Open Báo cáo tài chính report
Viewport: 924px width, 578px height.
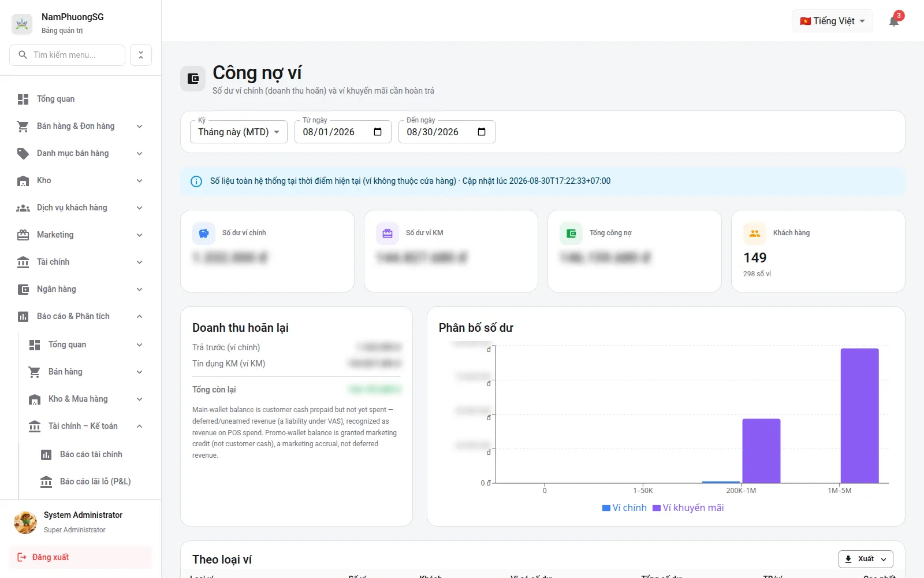click(x=91, y=455)
